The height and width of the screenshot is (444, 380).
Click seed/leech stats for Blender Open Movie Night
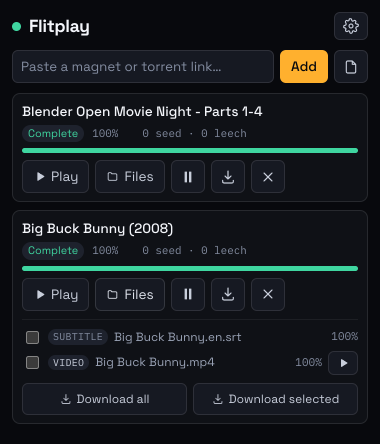[x=195, y=134]
